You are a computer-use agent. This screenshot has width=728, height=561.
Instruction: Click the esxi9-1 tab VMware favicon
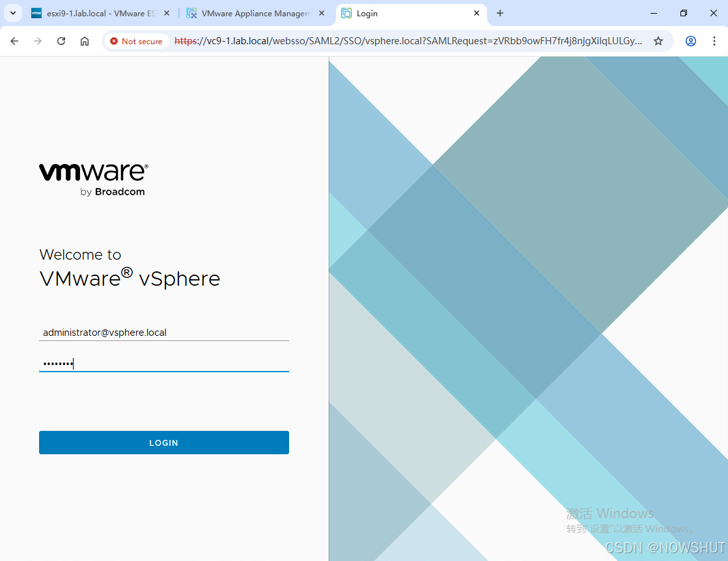click(x=36, y=14)
